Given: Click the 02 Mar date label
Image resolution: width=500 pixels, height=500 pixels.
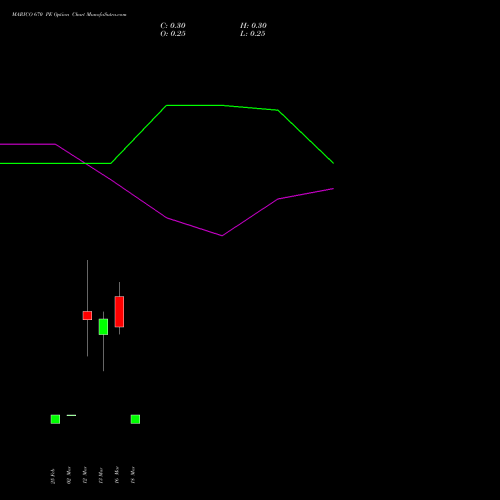Looking at the screenshot, I should [x=69, y=475].
